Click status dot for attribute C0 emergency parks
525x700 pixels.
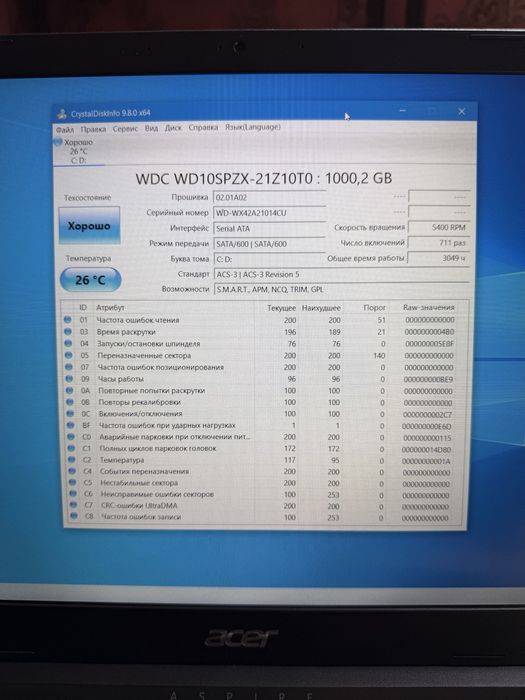coord(71,437)
